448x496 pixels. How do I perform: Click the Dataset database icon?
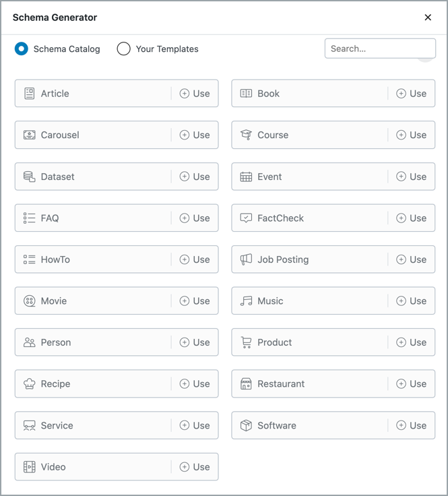tap(30, 177)
